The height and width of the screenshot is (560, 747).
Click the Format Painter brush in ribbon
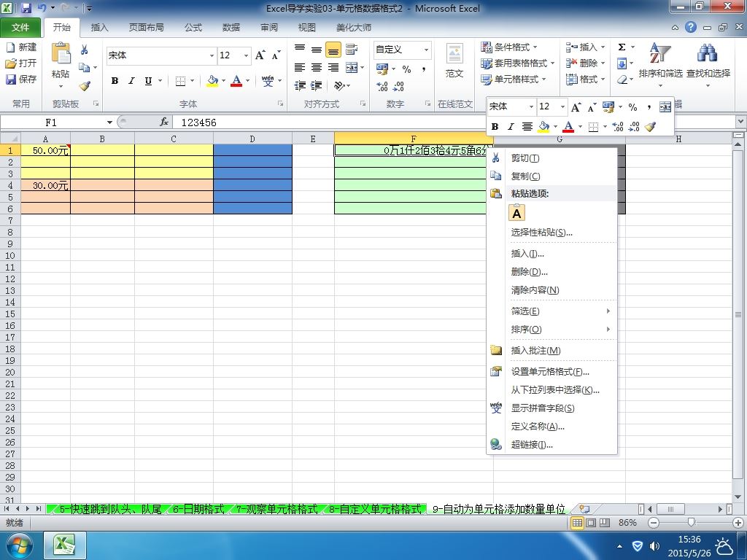(85, 86)
